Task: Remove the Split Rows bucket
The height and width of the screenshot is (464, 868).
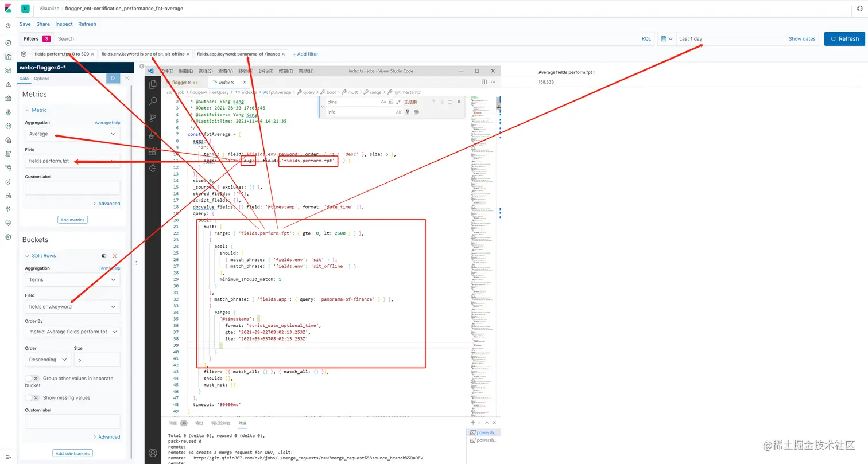Action: pos(115,256)
